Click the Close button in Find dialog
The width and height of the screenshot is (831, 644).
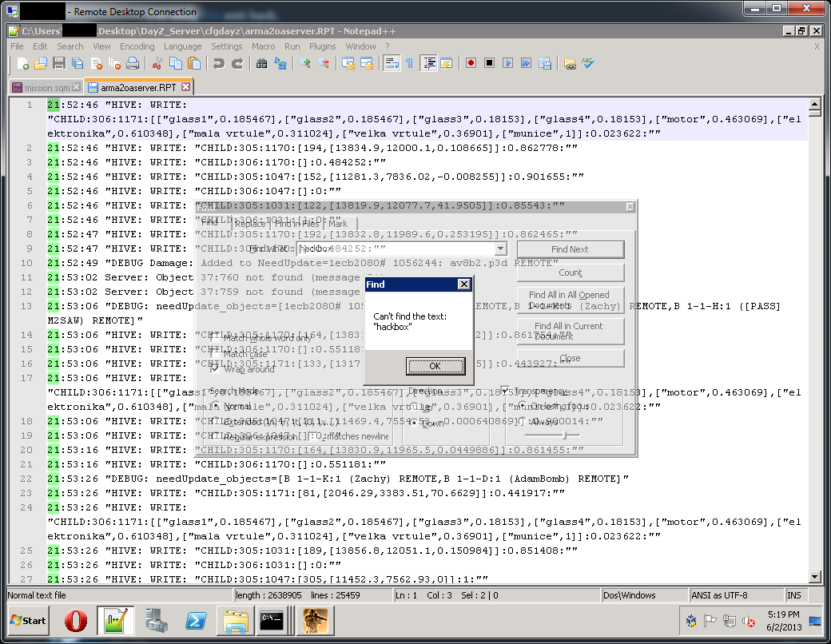click(571, 358)
